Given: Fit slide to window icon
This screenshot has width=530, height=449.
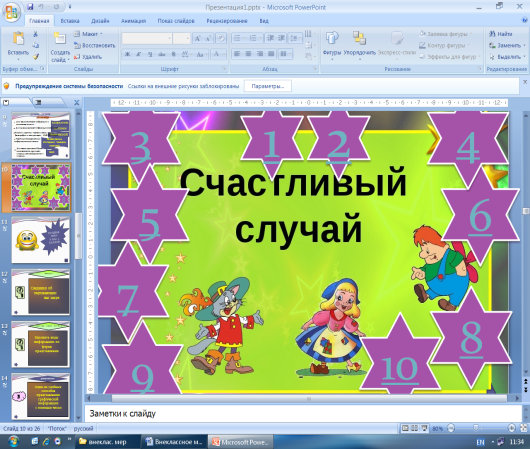Looking at the screenshot, I should [523, 428].
